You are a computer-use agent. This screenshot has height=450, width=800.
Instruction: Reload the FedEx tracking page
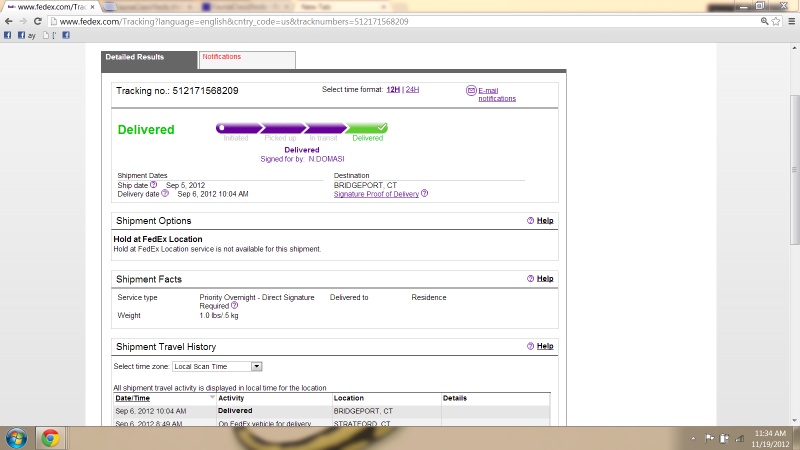coord(37,21)
